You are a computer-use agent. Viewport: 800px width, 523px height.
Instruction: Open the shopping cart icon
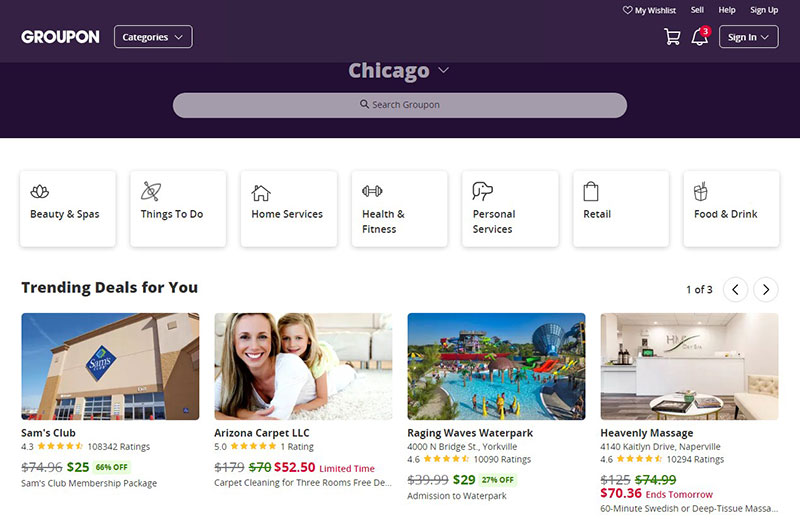click(x=672, y=37)
